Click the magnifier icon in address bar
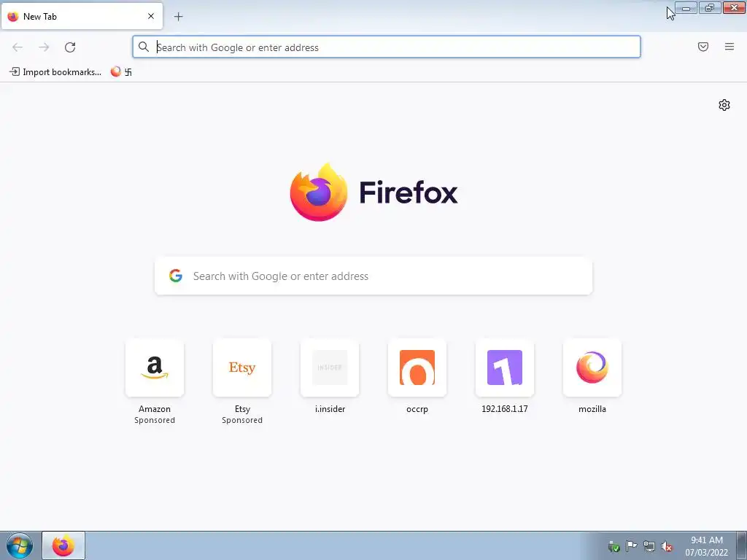 click(x=144, y=47)
